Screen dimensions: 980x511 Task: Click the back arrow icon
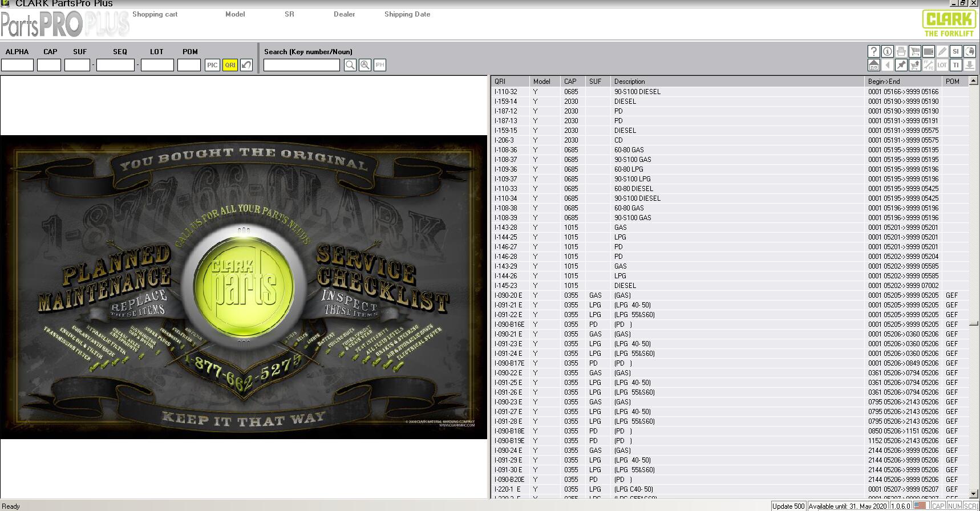click(x=887, y=65)
